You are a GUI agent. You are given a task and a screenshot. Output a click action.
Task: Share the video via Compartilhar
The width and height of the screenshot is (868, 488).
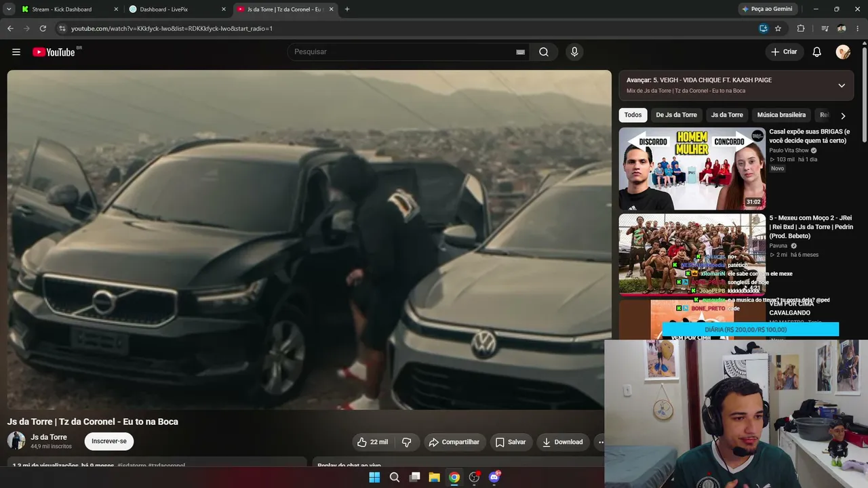pyautogui.click(x=454, y=442)
